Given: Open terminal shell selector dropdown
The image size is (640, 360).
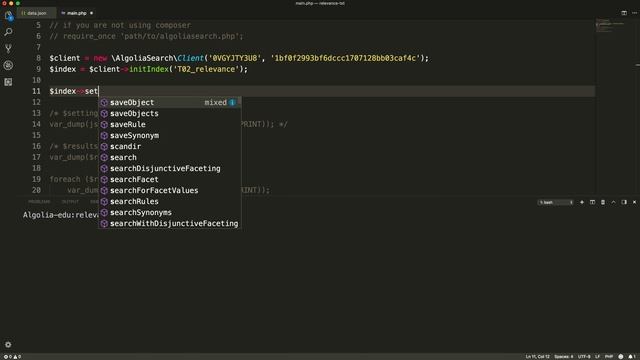Looking at the screenshot, I should point(556,202).
